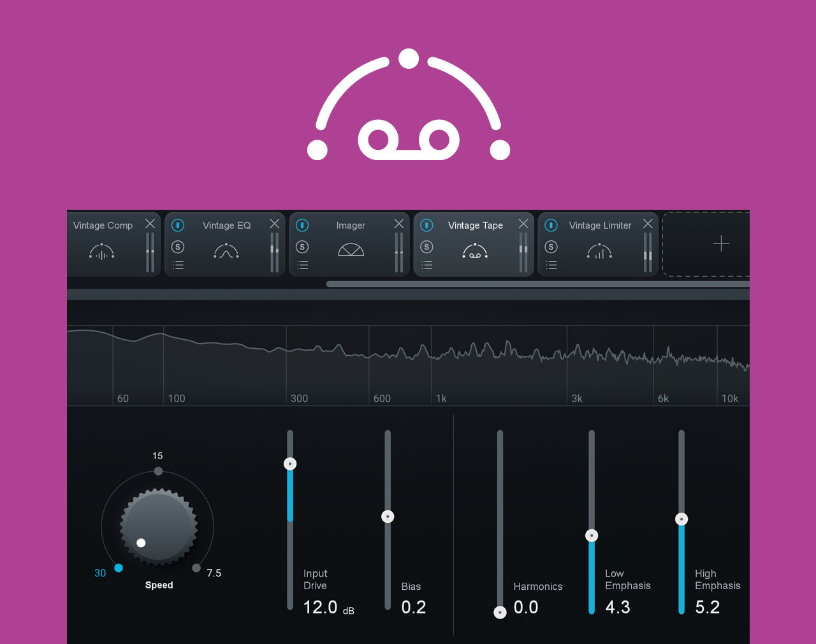This screenshot has width=816, height=644.
Task: Bypass the Vintage Limiter module
Action: coord(551,225)
